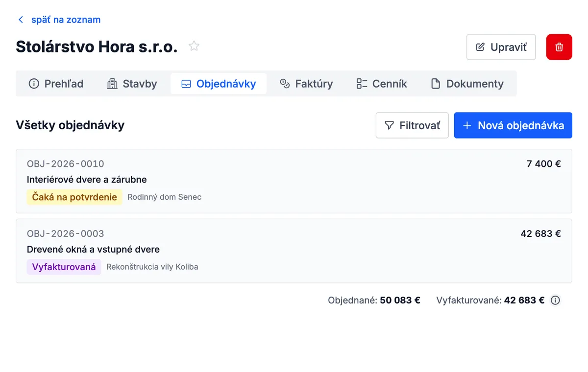
Task: Click the Objednané 50 083 € total
Action: 374,301
